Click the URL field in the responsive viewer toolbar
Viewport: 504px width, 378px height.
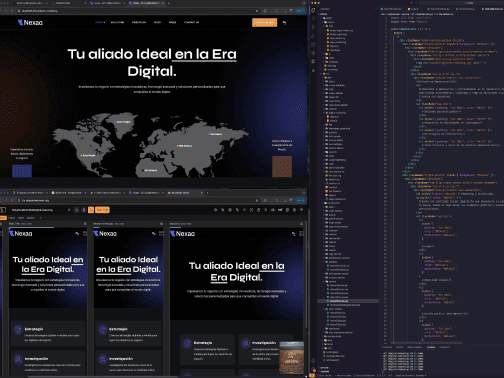40,210
